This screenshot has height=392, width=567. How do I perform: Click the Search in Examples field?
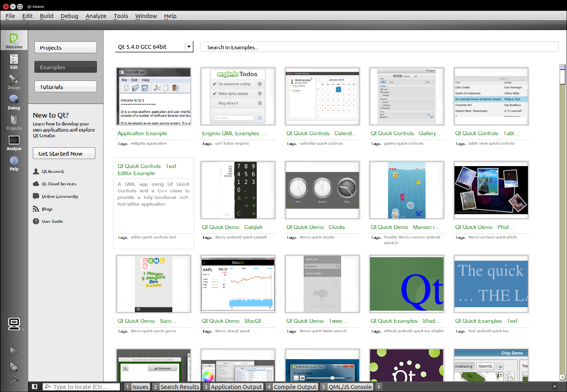point(379,47)
